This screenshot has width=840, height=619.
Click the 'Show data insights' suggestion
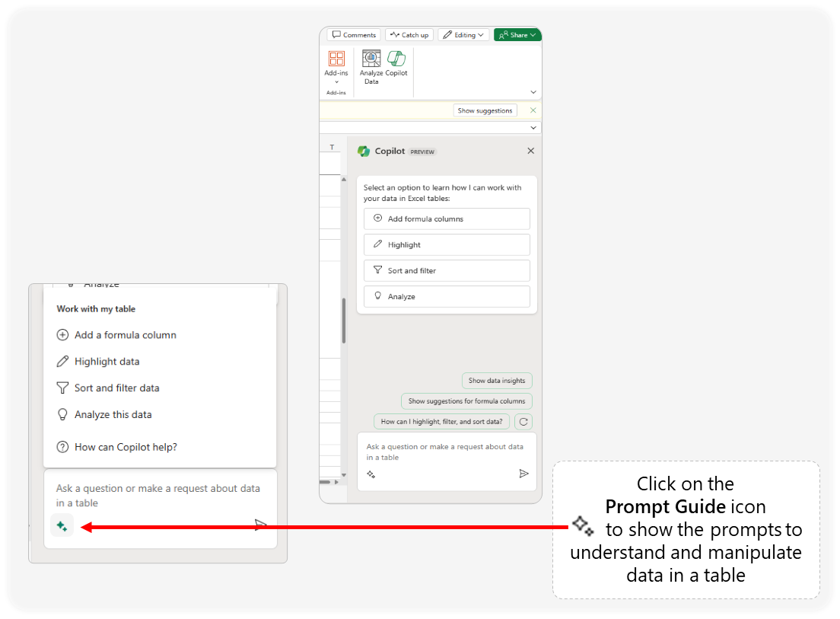(x=497, y=381)
